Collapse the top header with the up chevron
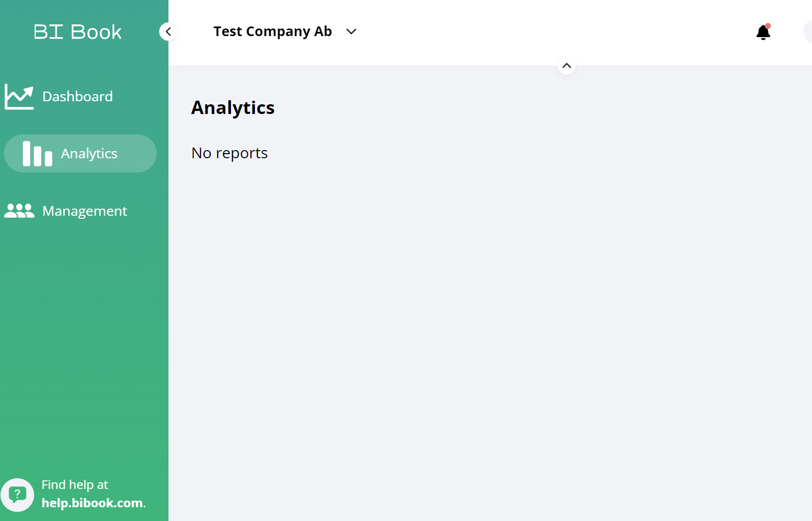812x521 pixels. (567, 66)
